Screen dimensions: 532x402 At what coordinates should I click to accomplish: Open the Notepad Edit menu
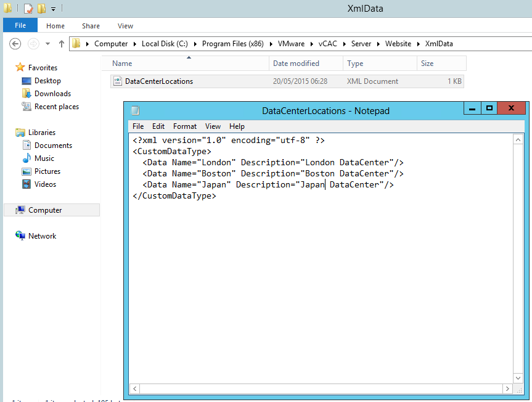(x=158, y=126)
